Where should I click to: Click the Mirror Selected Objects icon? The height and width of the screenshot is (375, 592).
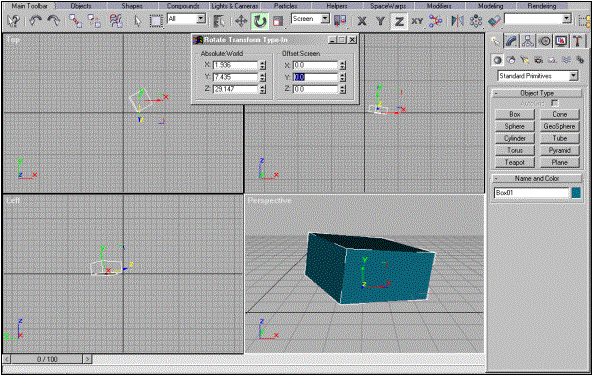coord(458,21)
